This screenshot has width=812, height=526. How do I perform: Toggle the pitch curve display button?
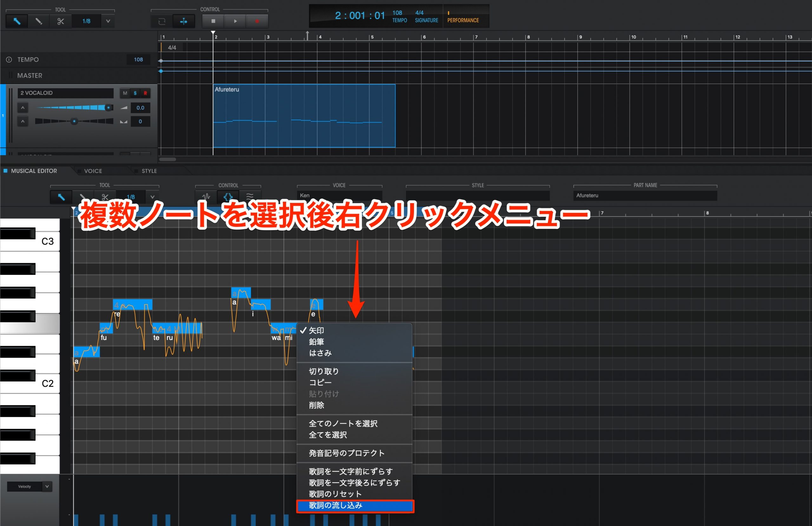click(206, 197)
